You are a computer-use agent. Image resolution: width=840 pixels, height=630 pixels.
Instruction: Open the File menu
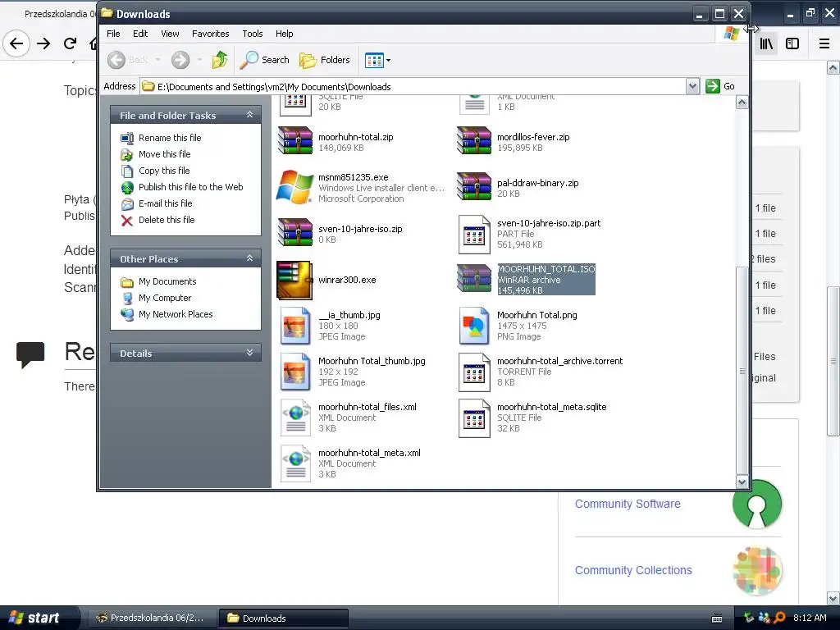(x=113, y=33)
